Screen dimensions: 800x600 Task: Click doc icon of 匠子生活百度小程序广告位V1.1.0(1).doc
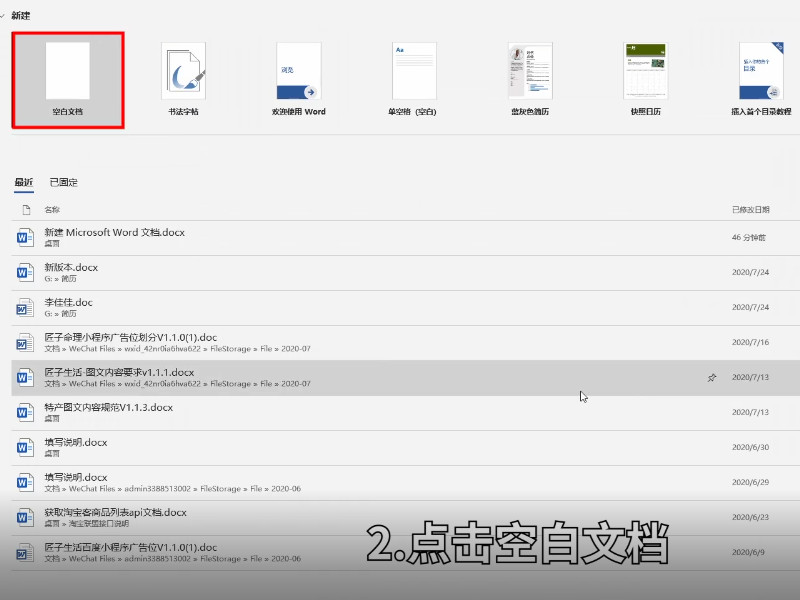(x=24, y=553)
